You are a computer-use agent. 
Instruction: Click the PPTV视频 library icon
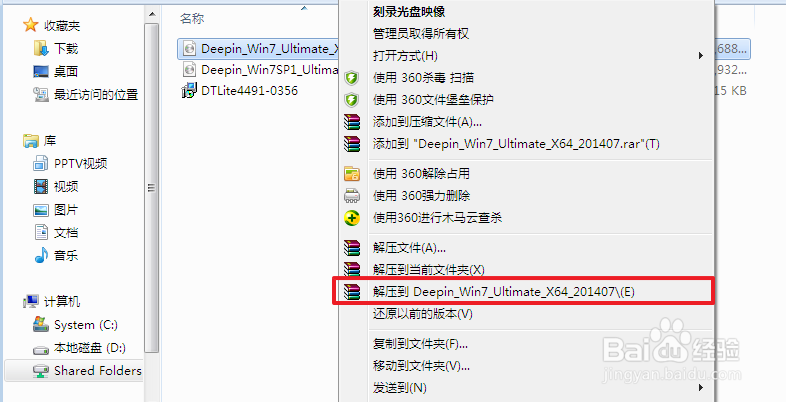(x=40, y=163)
